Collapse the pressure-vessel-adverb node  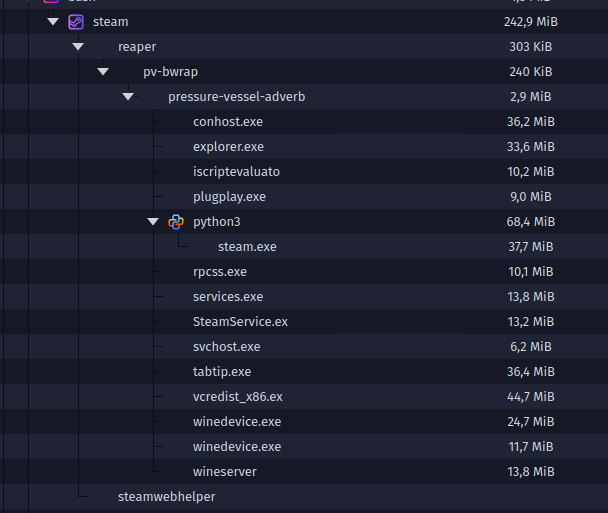coord(128,96)
